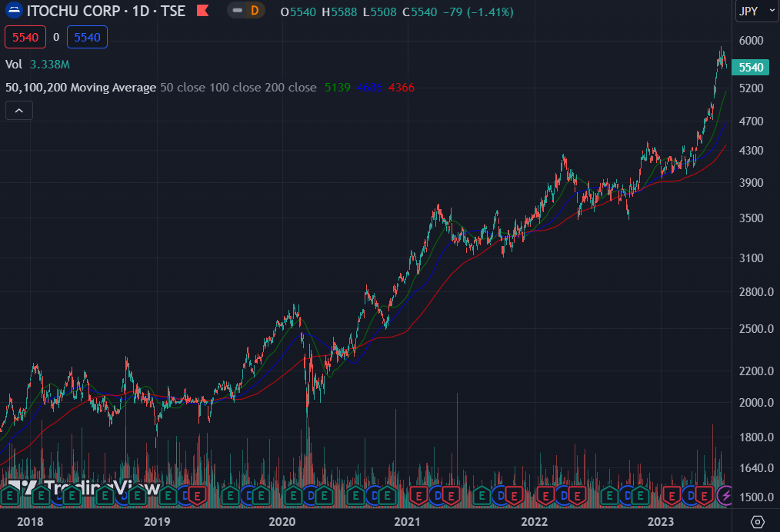Click the price change −79 (−1.41%)
The width and height of the screenshot is (780, 532).
[478, 12]
